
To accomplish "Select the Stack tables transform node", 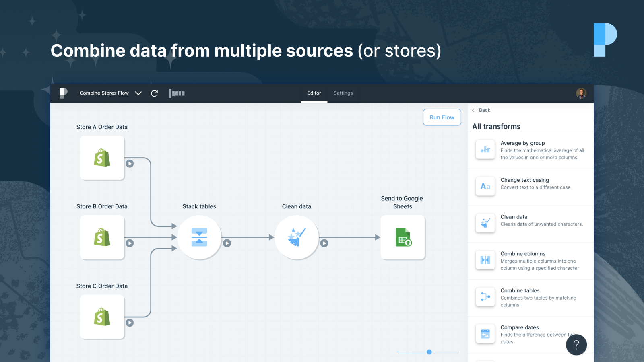I will [199, 237].
